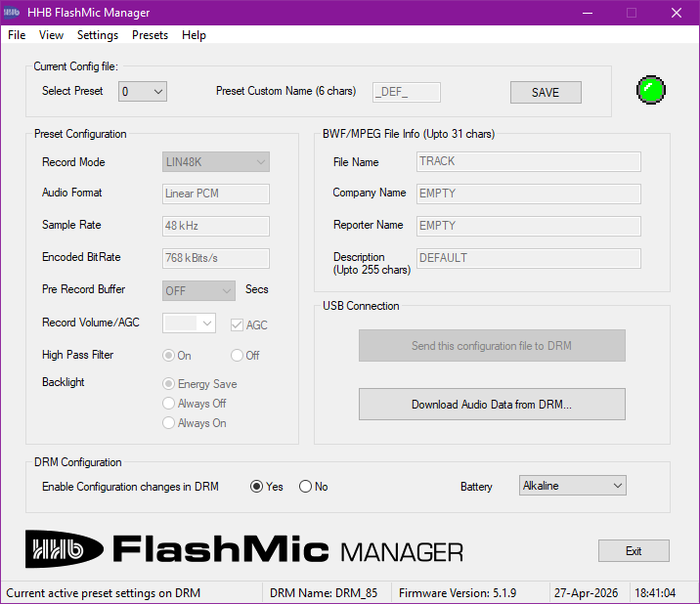
Task: Expand the Pre Record Buffer dropdown
Action: coord(198,290)
